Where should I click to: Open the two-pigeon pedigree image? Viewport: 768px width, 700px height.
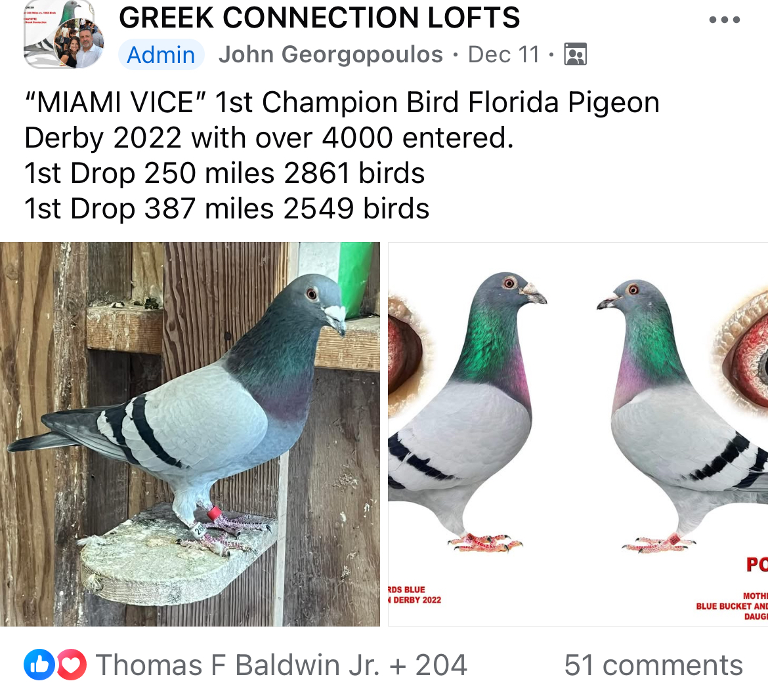click(x=578, y=434)
